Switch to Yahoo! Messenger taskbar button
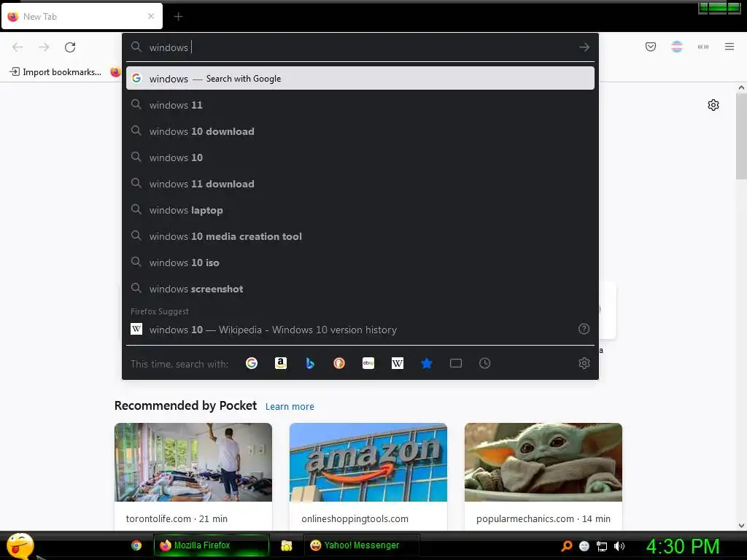 point(361,545)
